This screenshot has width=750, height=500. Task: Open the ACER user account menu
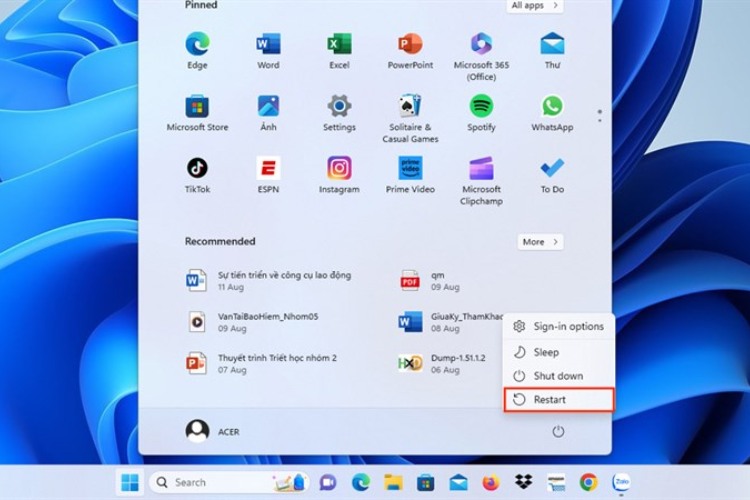click(x=212, y=431)
